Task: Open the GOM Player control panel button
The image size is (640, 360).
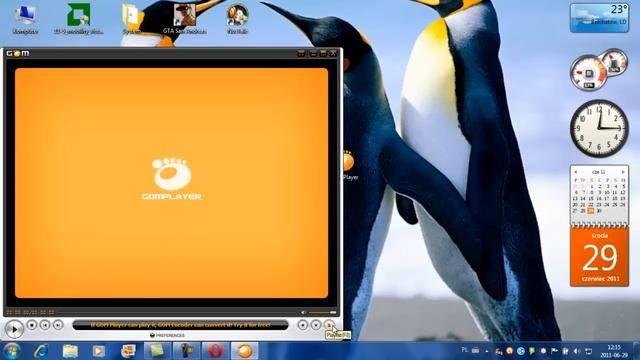Action: tap(302, 325)
